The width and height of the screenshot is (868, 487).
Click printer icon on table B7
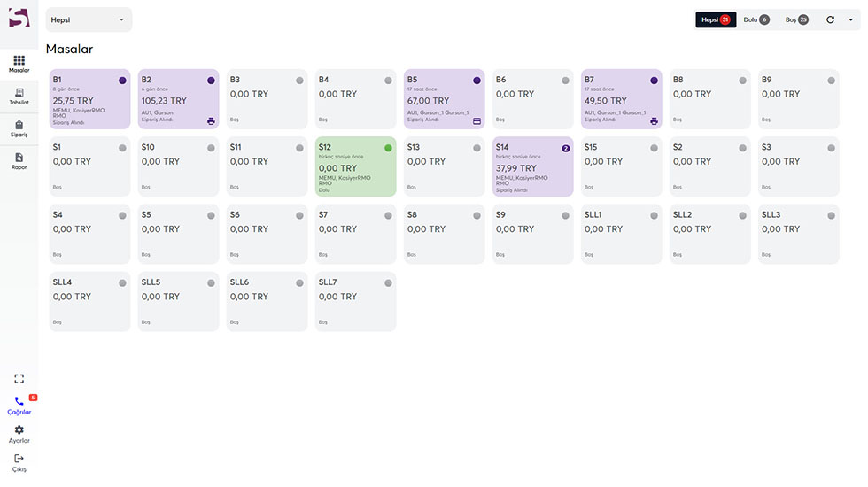click(x=654, y=121)
